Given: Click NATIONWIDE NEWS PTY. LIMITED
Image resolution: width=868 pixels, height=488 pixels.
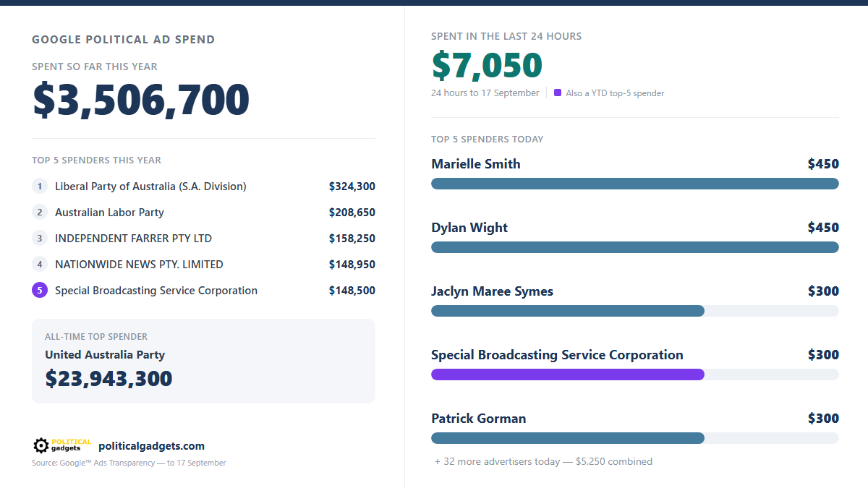Looking at the screenshot, I should click(139, 265).
